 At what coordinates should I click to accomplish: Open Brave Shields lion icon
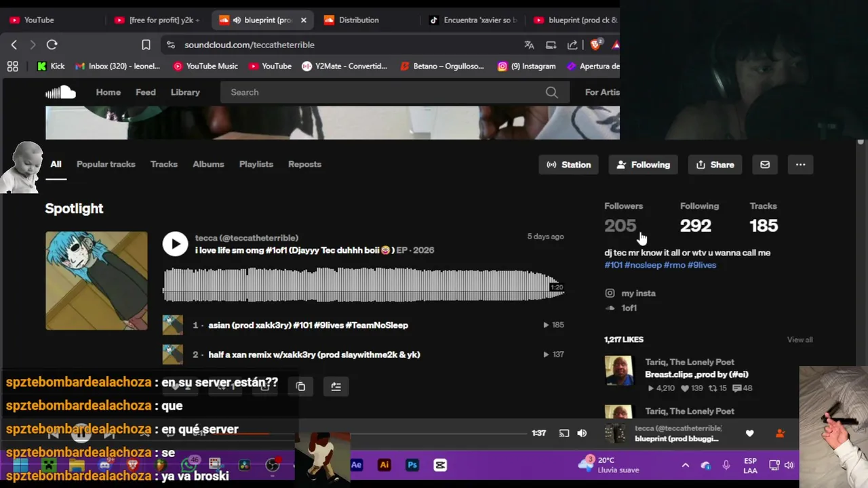pyautogui.click(x=596, y=44)
